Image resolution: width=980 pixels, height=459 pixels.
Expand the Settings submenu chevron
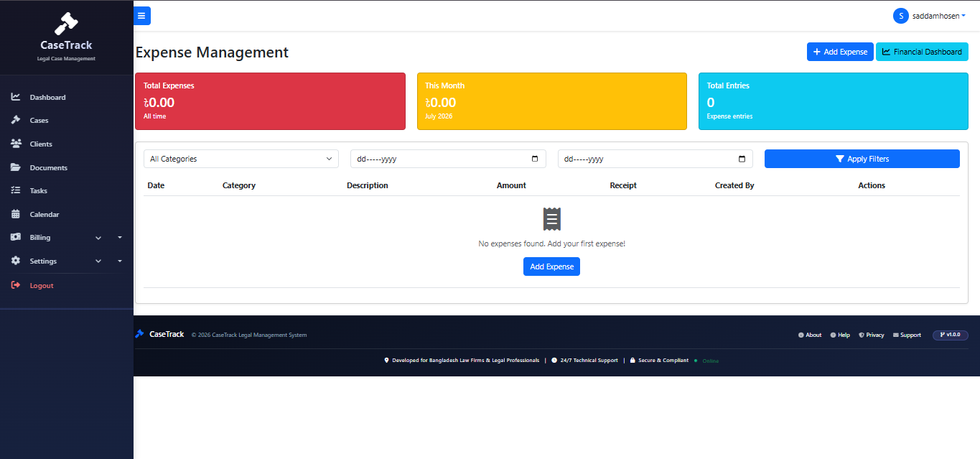(98, 261)
